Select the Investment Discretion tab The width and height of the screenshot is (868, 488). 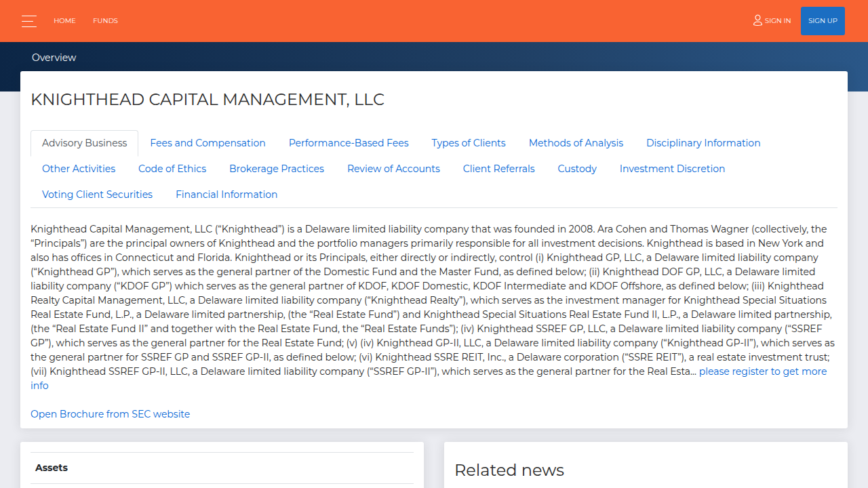[x=672, y=169]
